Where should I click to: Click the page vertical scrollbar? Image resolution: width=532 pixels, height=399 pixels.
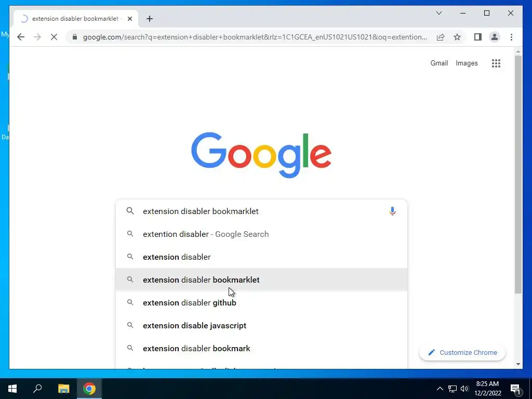[x=518, y=175]
